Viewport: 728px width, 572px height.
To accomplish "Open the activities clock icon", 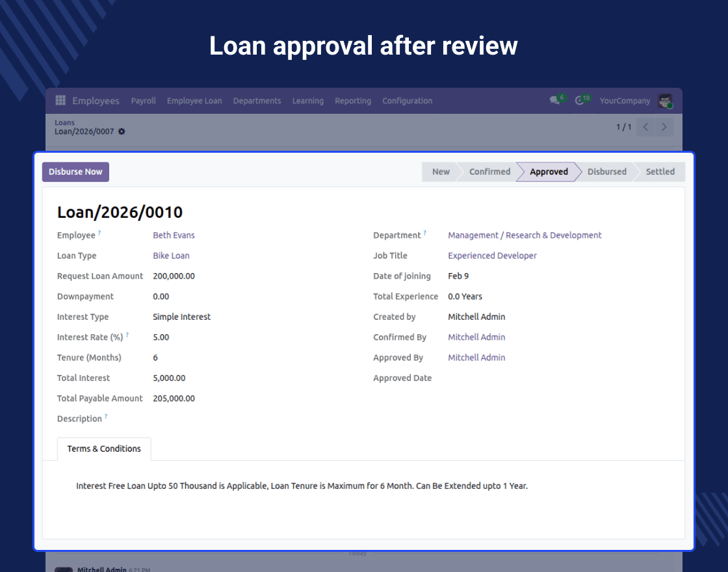I will (x=579, y=100).
